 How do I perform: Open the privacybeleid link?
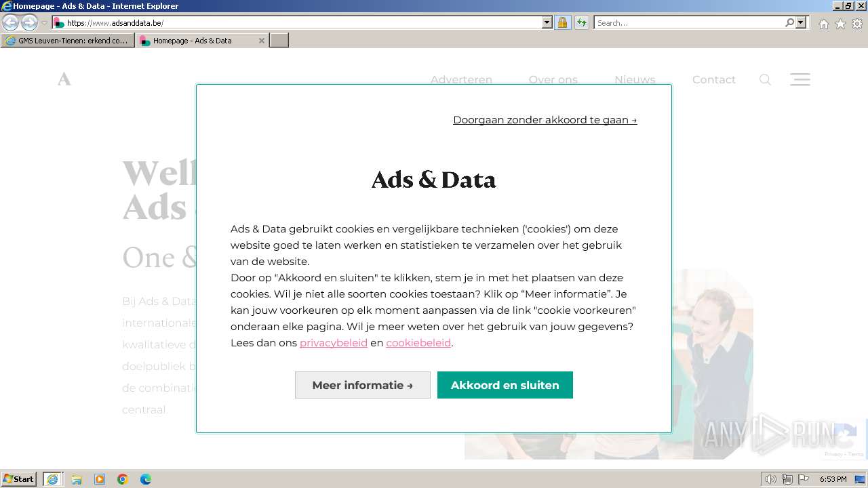click(x=334, y=343)
